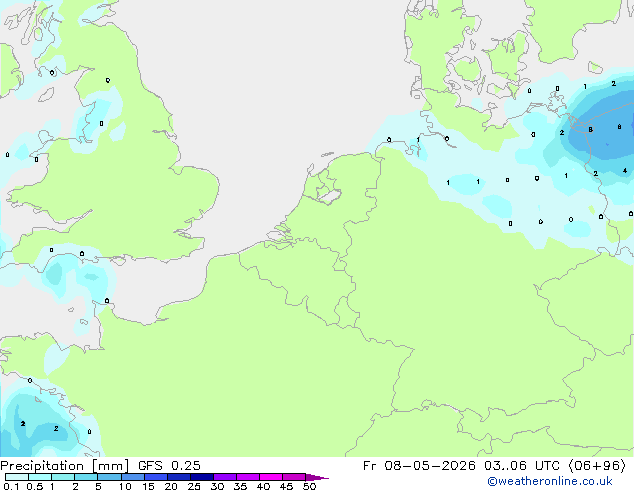Select the 45–50 mm legend color swatch
634x490 pixels.
(294, 477)
